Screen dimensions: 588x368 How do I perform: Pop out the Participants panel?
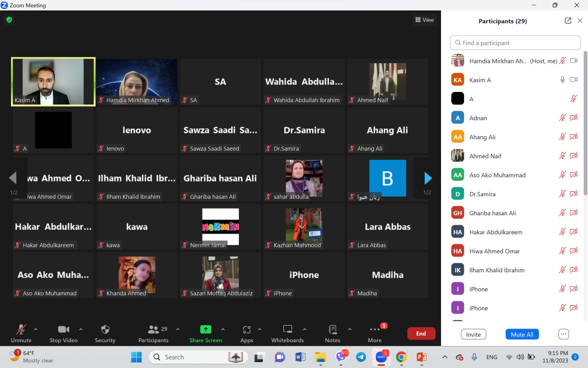pos(568,21)
